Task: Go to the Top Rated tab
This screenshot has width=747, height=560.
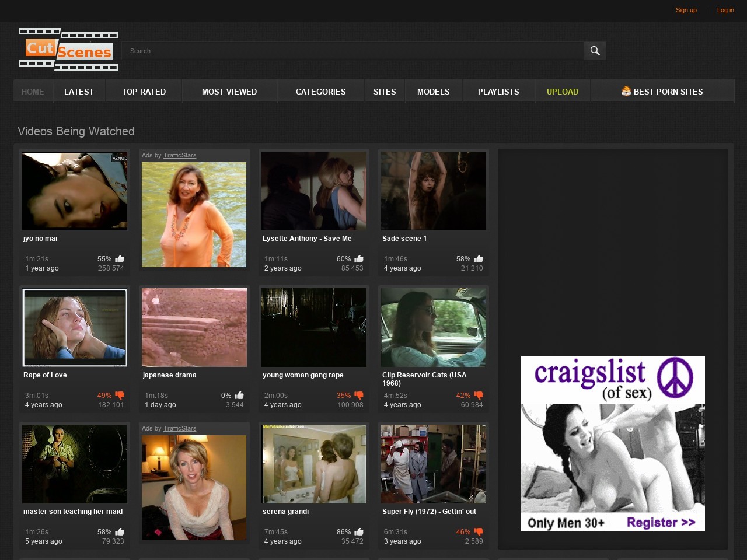Action: [144, 92]
